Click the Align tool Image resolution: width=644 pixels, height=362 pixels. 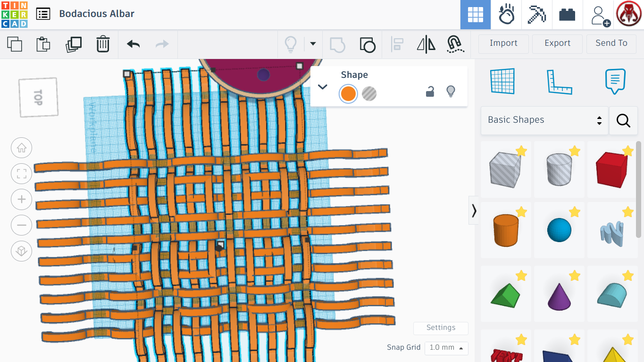[x=397, y=44]
